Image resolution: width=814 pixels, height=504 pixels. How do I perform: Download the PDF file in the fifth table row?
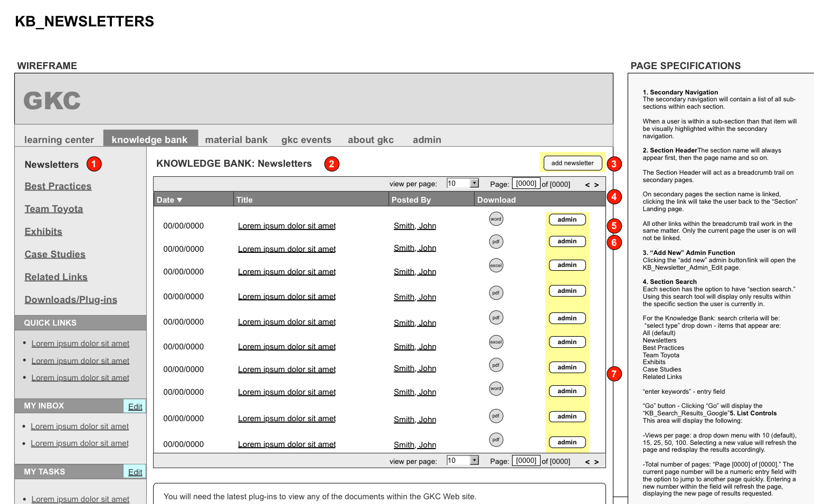pos(496,318)
